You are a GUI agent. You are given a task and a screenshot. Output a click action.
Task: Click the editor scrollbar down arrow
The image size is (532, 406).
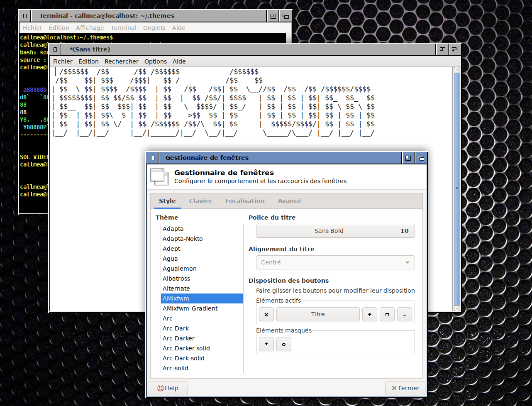pos(457,308)
